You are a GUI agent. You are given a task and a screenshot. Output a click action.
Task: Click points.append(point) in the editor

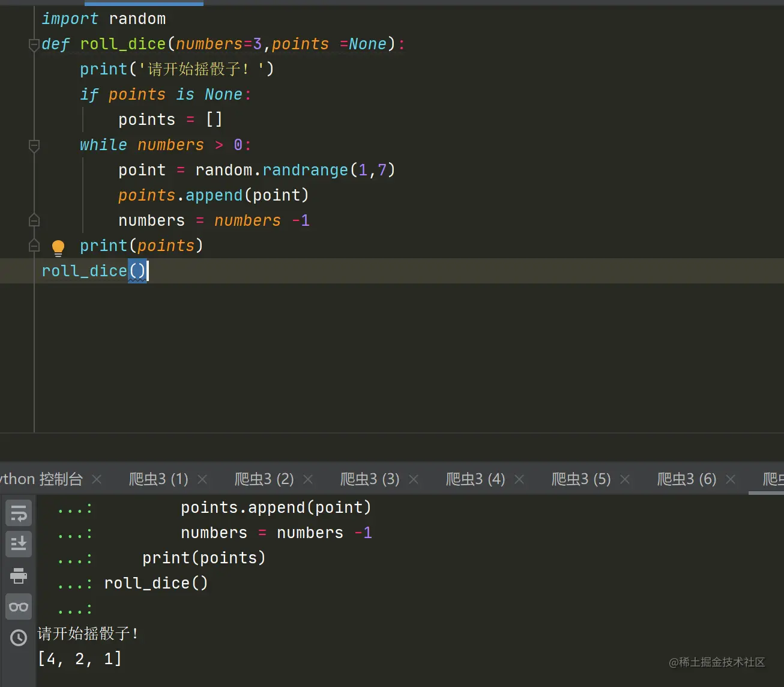pyautogui.click(x=214, y=196)
